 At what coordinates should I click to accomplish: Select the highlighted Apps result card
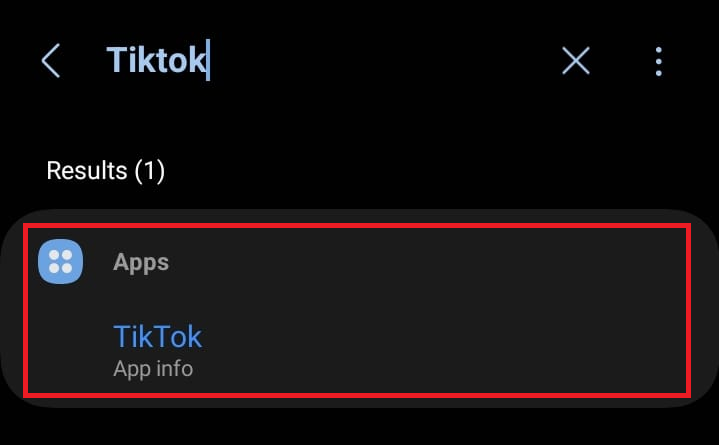pos(357,310)
